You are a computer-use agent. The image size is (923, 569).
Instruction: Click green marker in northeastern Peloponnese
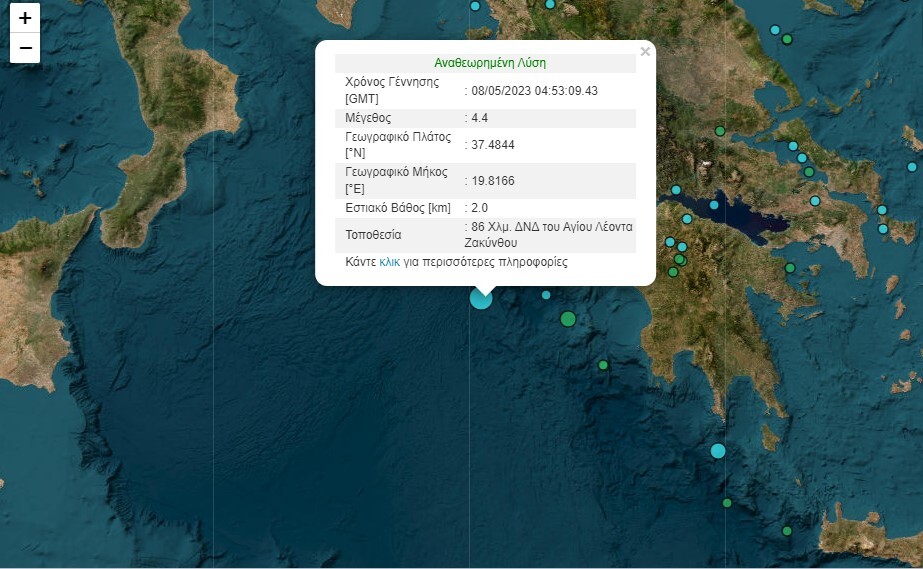click(x=790, y=268)
